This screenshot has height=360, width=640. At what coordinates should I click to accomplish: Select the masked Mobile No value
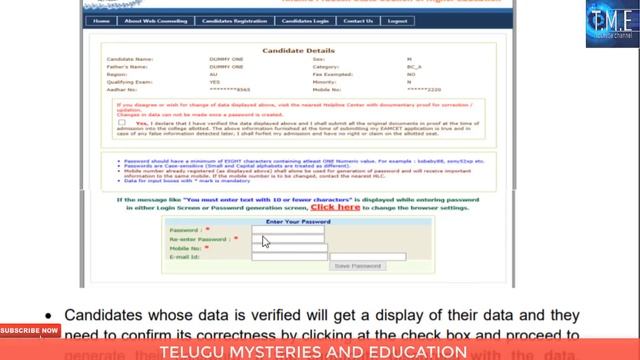pyautogui.click(x=424, y=90)
